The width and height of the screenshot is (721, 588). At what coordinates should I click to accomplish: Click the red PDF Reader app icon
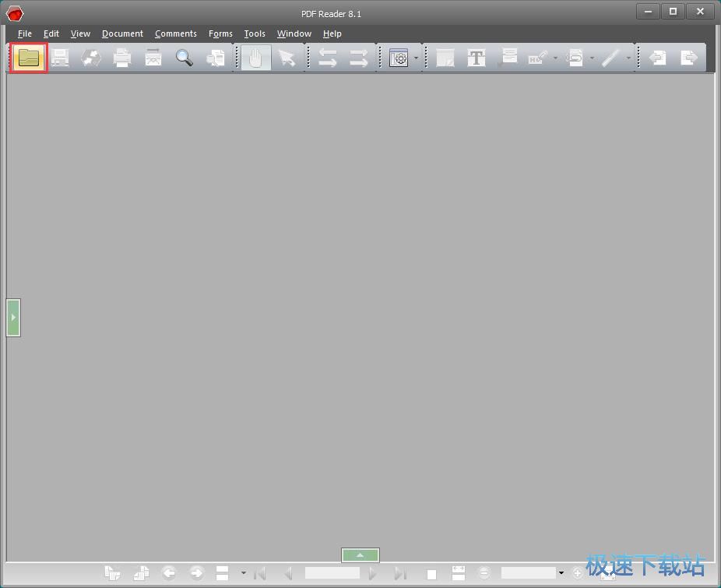(15, 13)
